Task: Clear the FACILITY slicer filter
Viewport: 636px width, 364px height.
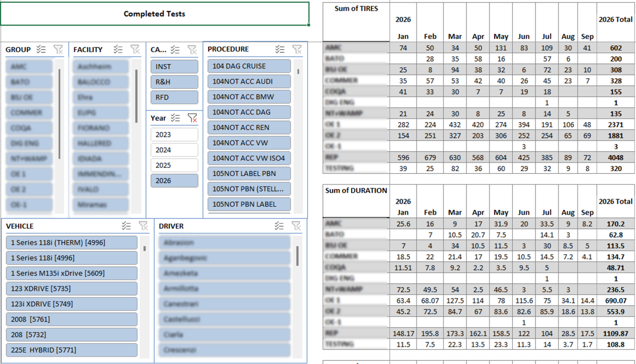Action: coord(135,49)
